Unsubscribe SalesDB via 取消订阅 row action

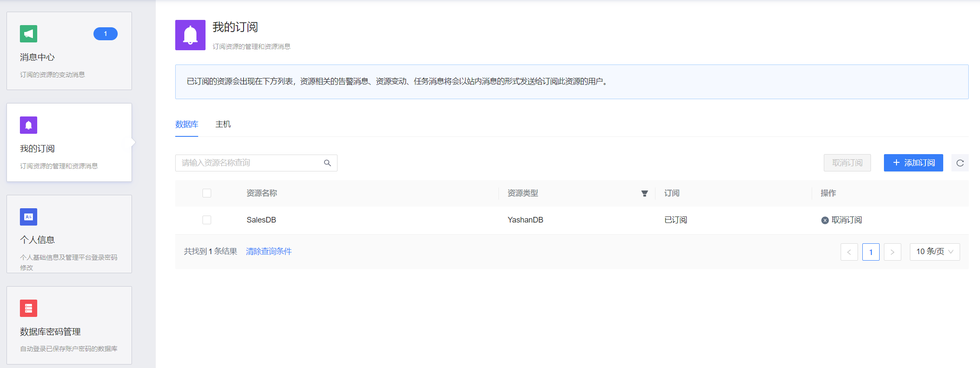click(x=842, y=220)
